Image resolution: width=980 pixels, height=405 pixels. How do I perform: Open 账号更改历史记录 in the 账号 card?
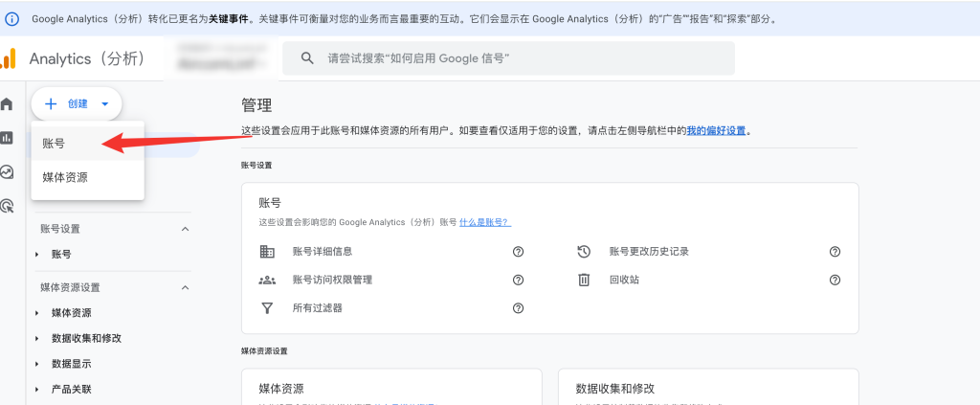649,252
